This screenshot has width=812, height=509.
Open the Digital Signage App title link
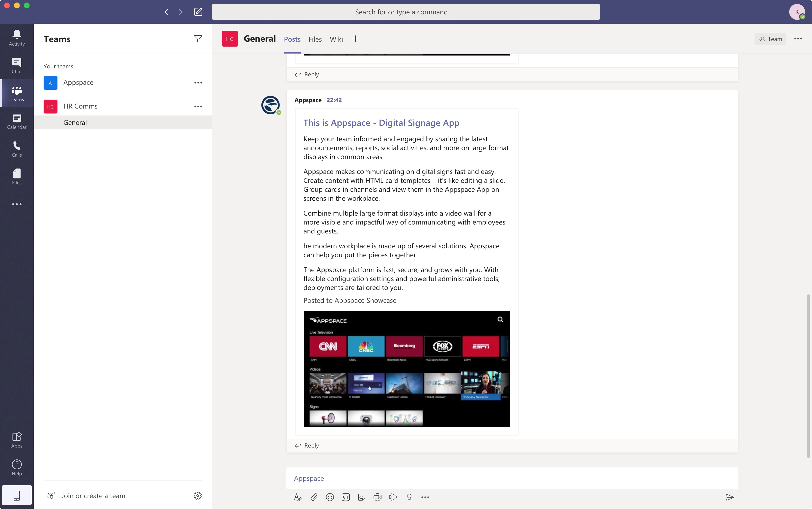pos(381,123)
